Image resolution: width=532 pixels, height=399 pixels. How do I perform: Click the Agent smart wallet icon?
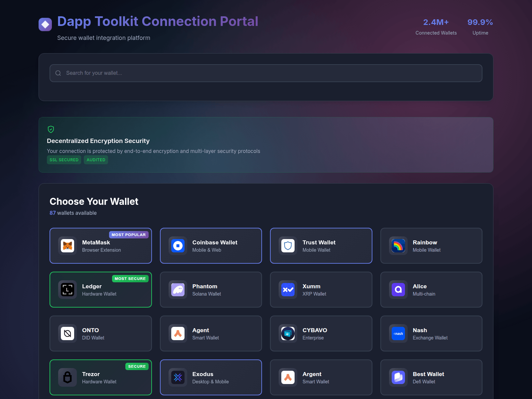(x=178, y=333)
